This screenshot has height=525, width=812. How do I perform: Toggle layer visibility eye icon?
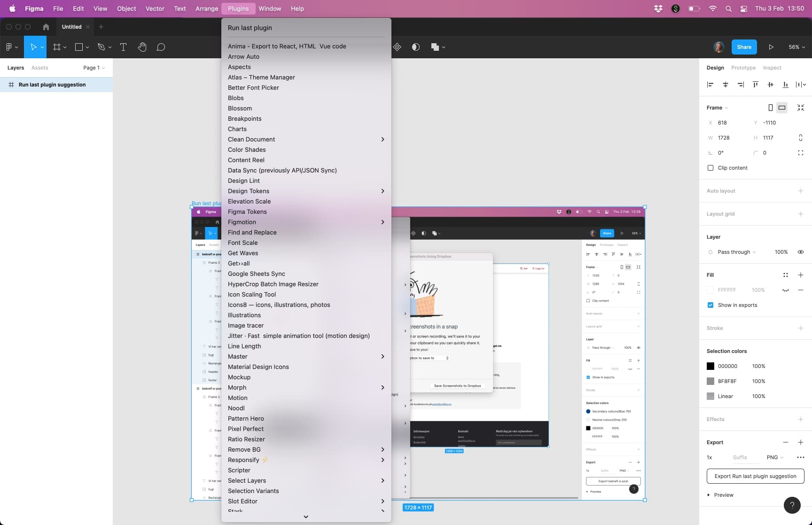pyautogui.click(x=801, y=252)
